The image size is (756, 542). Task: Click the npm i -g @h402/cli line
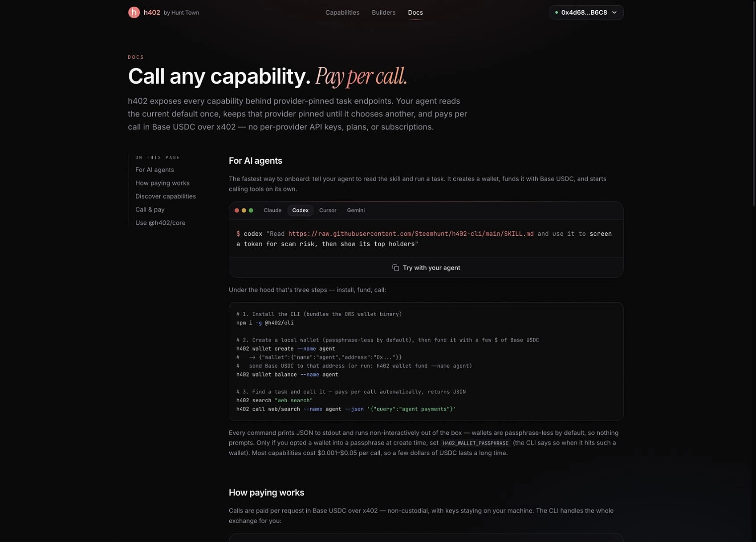coord(265,323)
